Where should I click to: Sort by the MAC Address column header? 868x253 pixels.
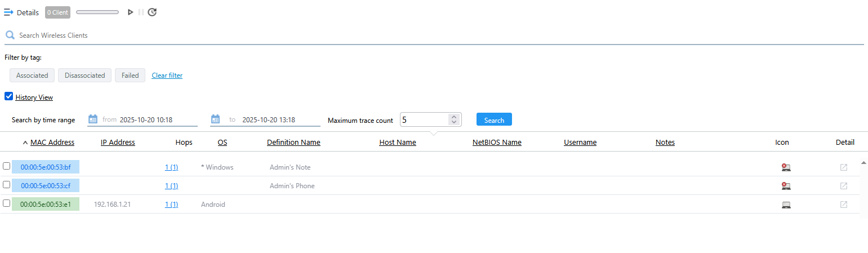[52, 143]
